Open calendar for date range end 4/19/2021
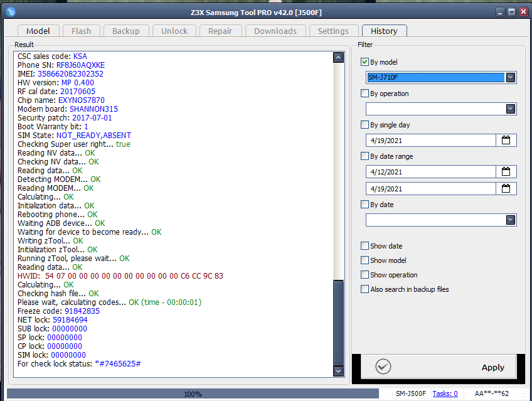532x401 pixels. 506,188
